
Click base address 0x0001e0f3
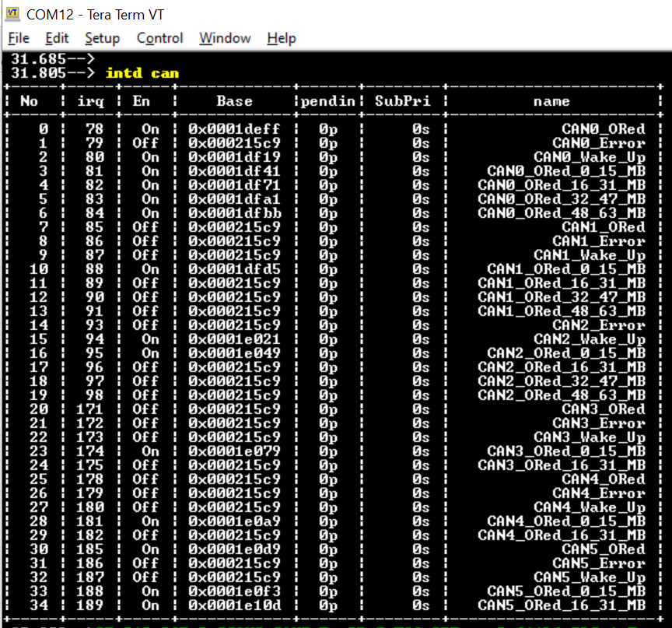(234, 591)
